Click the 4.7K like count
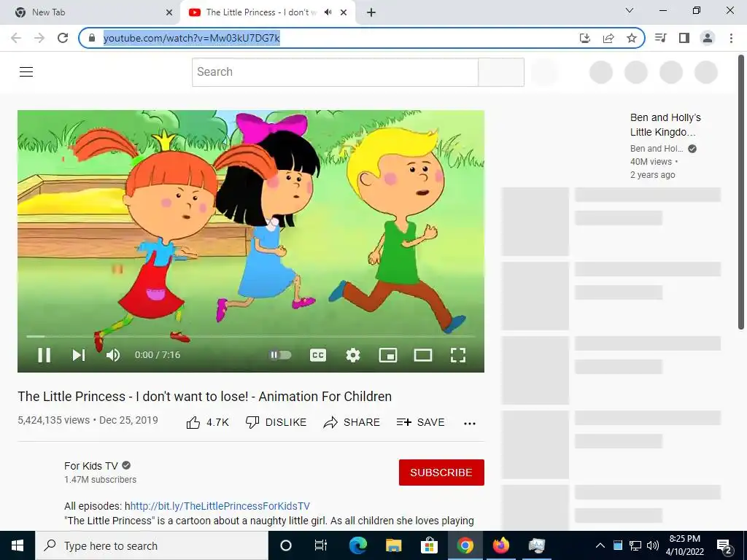This screenshot has height=560, width=747. click(x=217, y=422)
